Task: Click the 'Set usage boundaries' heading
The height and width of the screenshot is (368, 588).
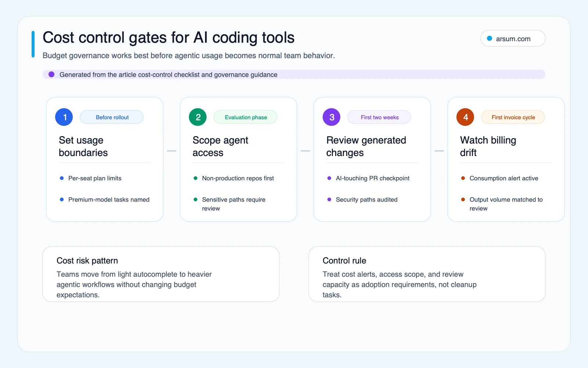Action: pos(83,146)
